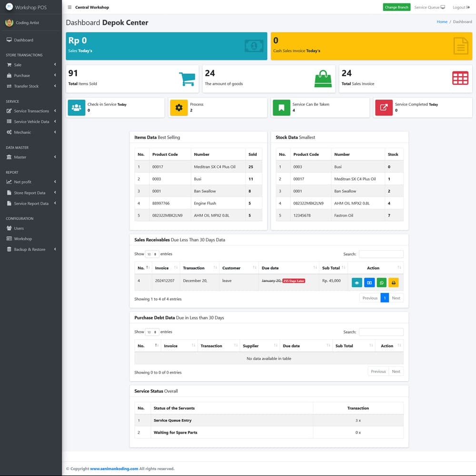
Task: Open the senimankoding.com footer link
Action: (x=114, y=469)
